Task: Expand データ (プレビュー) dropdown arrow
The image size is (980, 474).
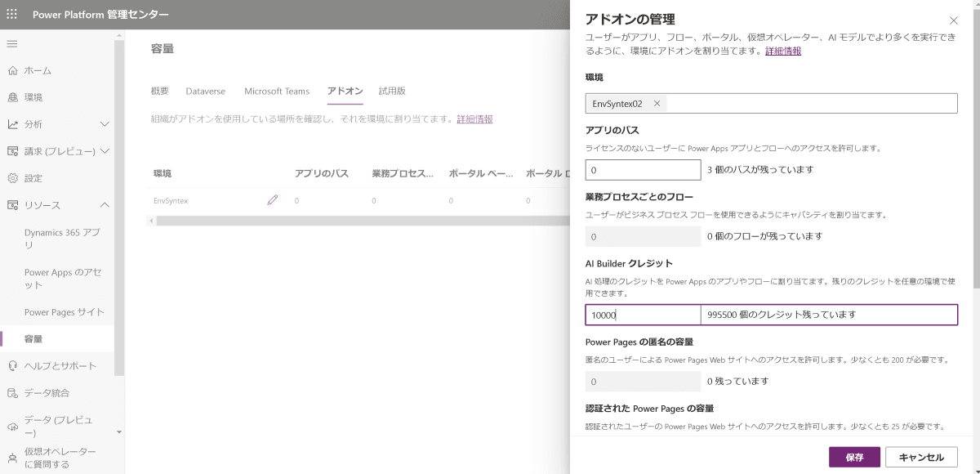Action: point(118,432)
